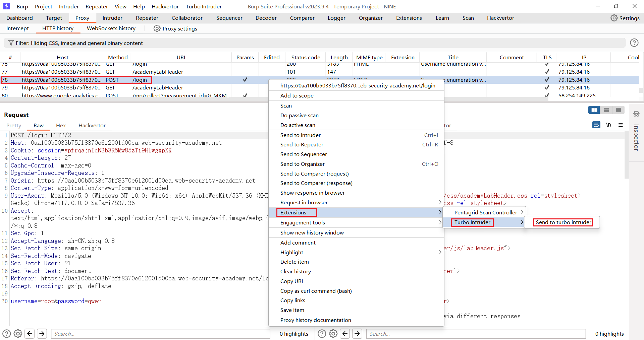644x340 pixels.
Task: Switch request view to Pretty
Action: tap(14, 125)
